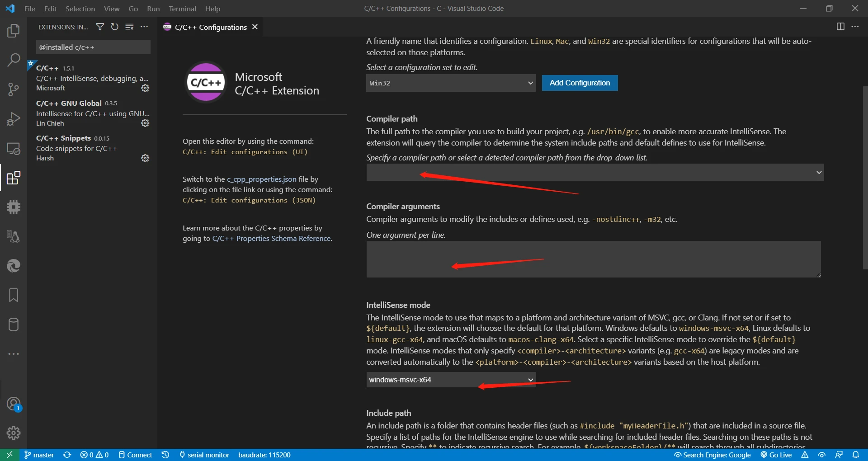Click Search Engine: Google in status bar
This screenshot has height=461, width=868.
712,455
